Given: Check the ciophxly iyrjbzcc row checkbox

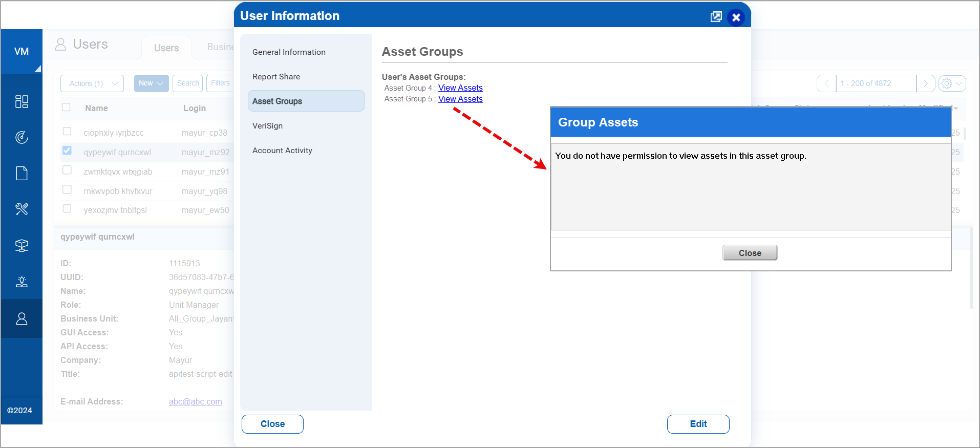Looking at the screenshot, I should coord(67,131).
